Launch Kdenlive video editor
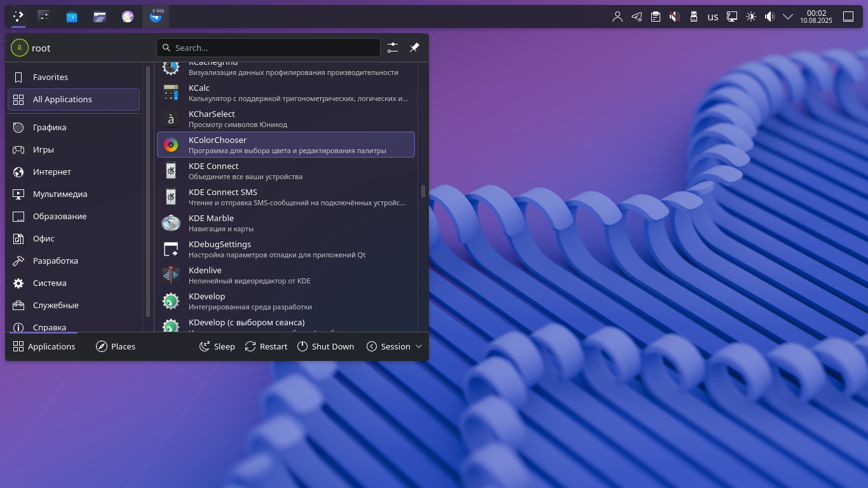The image size is (868, 488). (x=286, y=275)
